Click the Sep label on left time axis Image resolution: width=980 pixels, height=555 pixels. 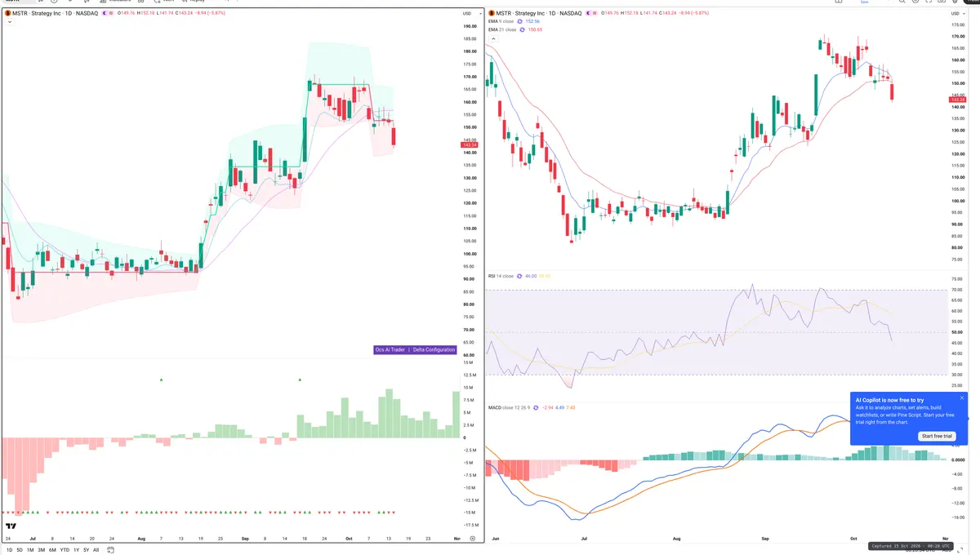coord(246,539)
